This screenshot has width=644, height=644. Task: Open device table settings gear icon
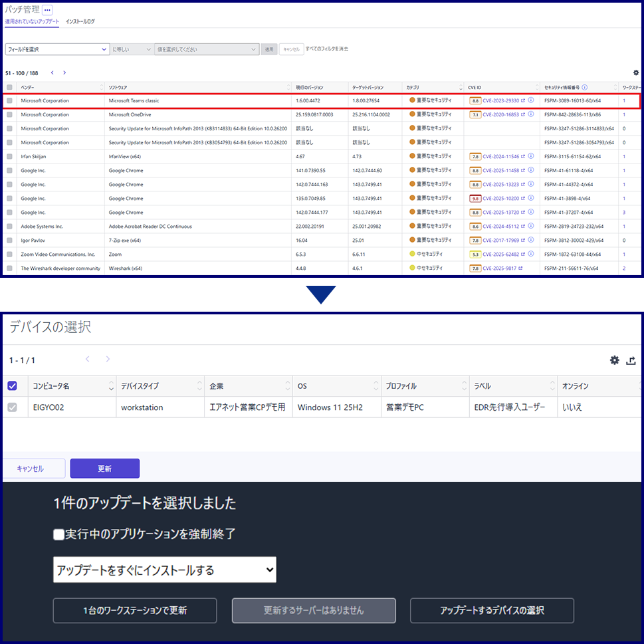click(615, 360)
